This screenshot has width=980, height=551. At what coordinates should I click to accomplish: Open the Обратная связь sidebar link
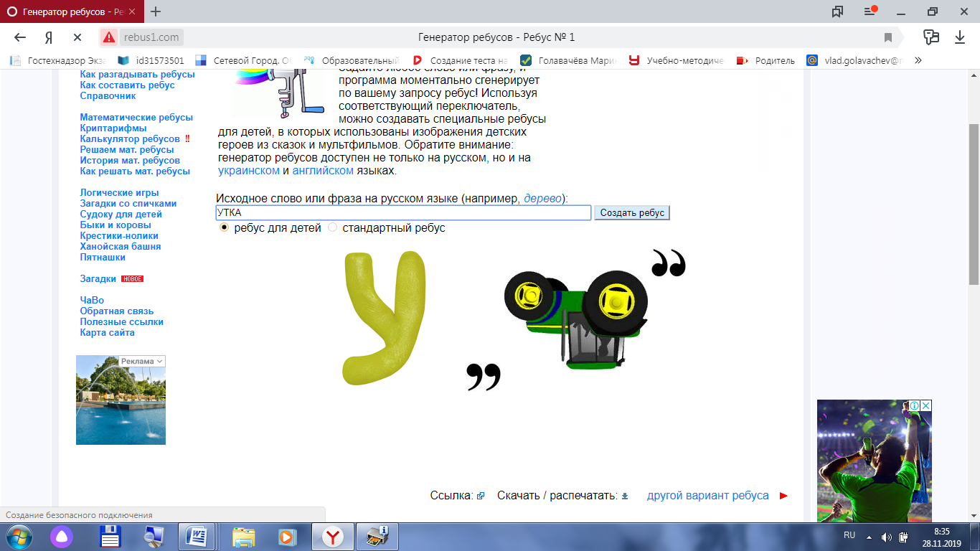coord(117,311)
